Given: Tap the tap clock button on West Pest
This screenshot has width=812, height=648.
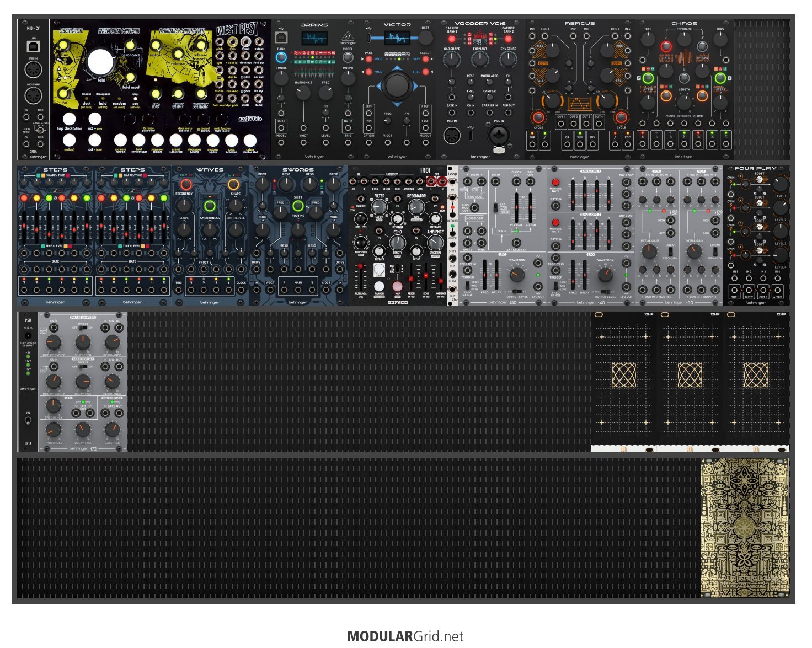Looking at the screenshot, I should [x=69, y=119].
